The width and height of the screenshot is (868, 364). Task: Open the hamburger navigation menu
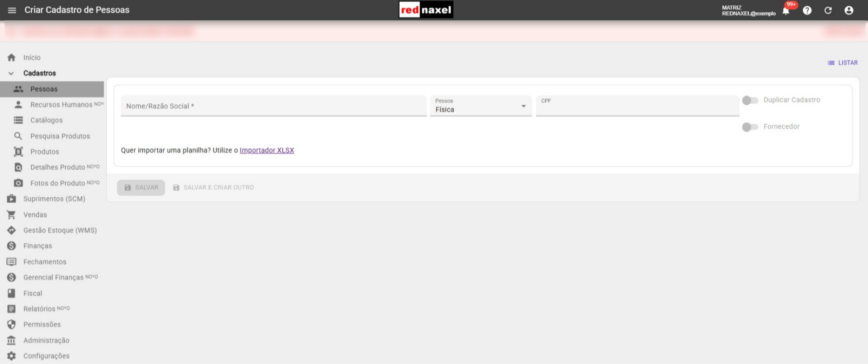pyautogui.click(x=12, y=10)
